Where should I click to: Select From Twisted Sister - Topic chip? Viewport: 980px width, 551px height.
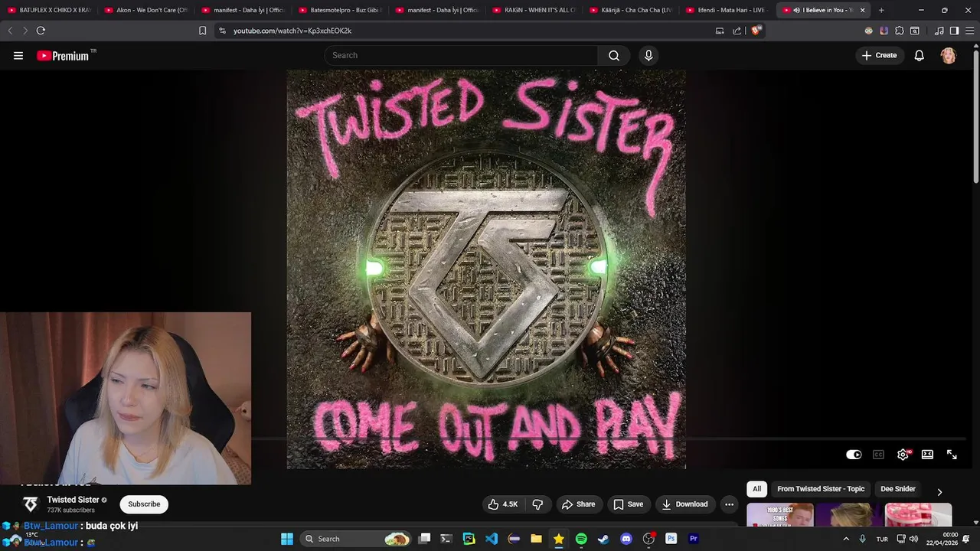(x=821, y=489)
